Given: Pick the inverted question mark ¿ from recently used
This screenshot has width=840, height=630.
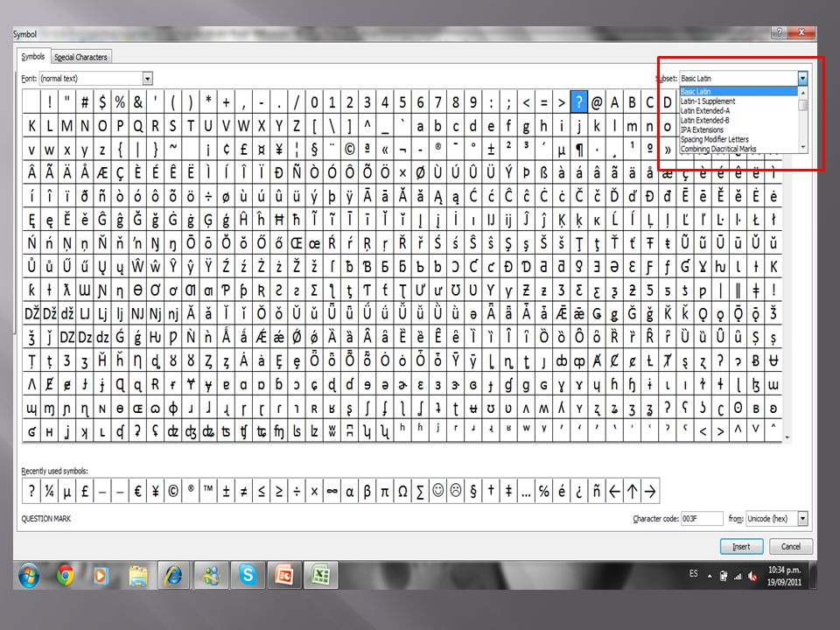Looking at the screenshot, I should (578, 491).
